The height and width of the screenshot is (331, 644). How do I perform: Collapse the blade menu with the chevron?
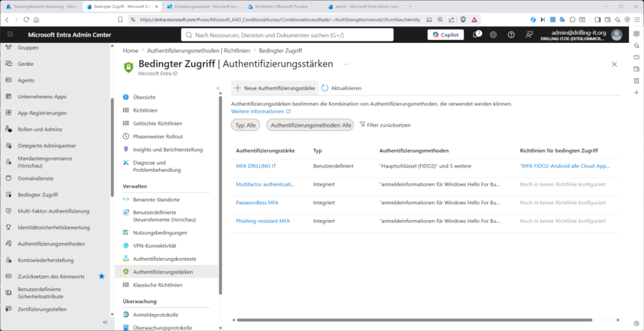pyautogui.click(x=218, y=88)
